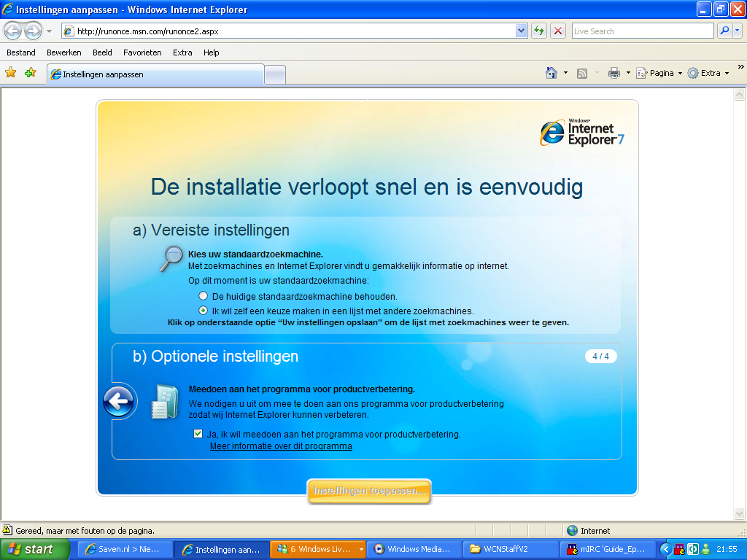Click the green tray icon left of the buddy icon
Image resolution: width=747 pixels, height=560 pixels.
pyautogui.click(x=693, y=549)
